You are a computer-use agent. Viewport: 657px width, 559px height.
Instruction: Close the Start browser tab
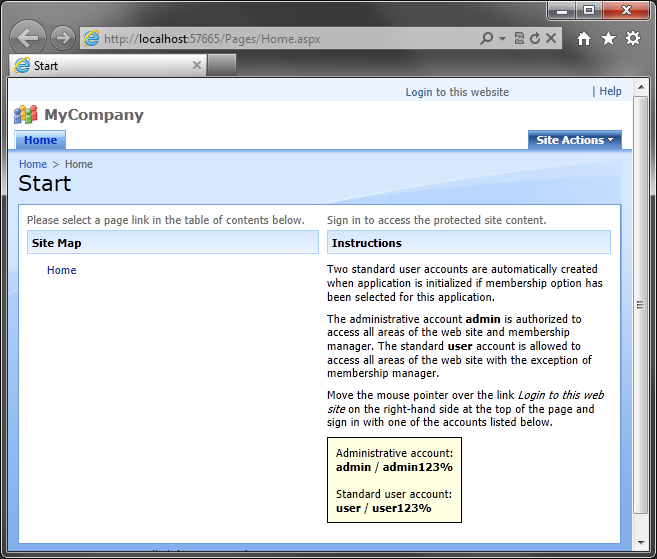(x=197, y=65)
